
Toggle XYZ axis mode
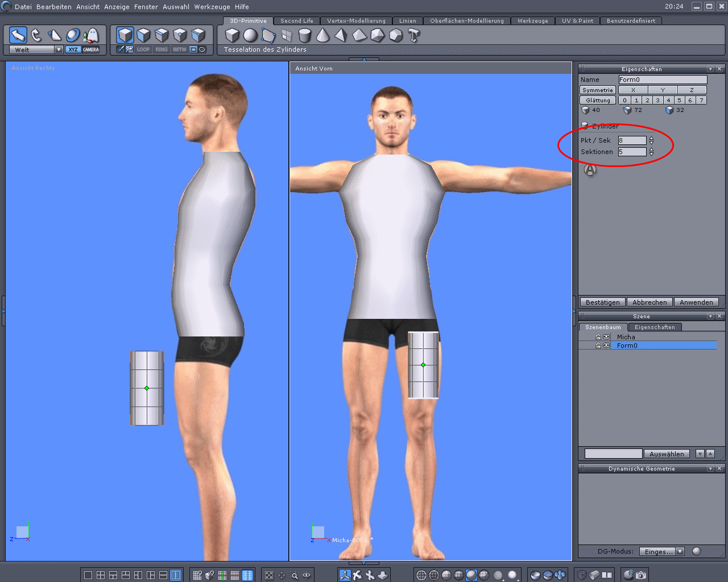click(x=73, y=49)
